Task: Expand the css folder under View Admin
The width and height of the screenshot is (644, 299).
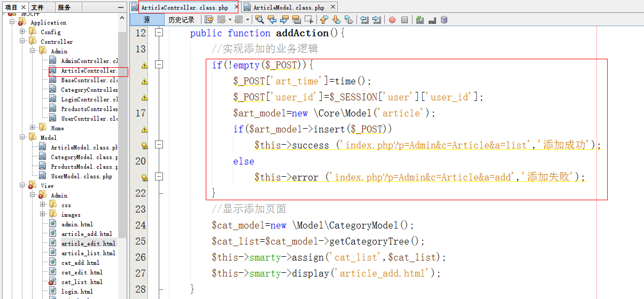Action: [43, 205]
